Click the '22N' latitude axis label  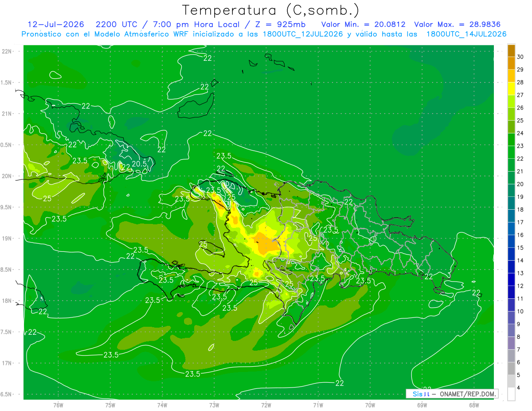coord(7,51)
